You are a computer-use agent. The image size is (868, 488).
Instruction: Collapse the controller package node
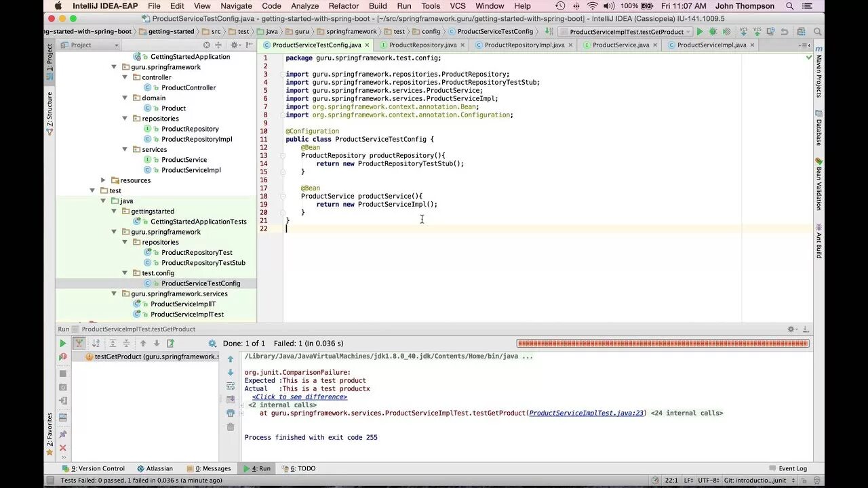click(125, 77)
